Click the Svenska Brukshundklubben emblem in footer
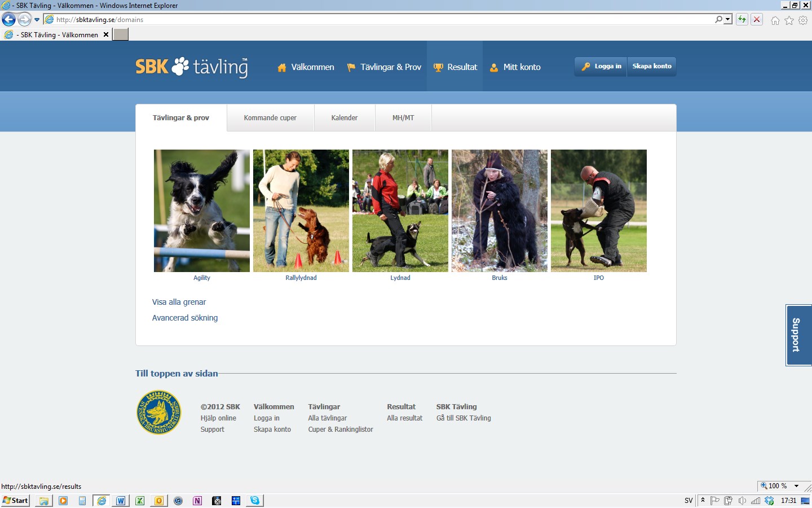 [159, 413]
